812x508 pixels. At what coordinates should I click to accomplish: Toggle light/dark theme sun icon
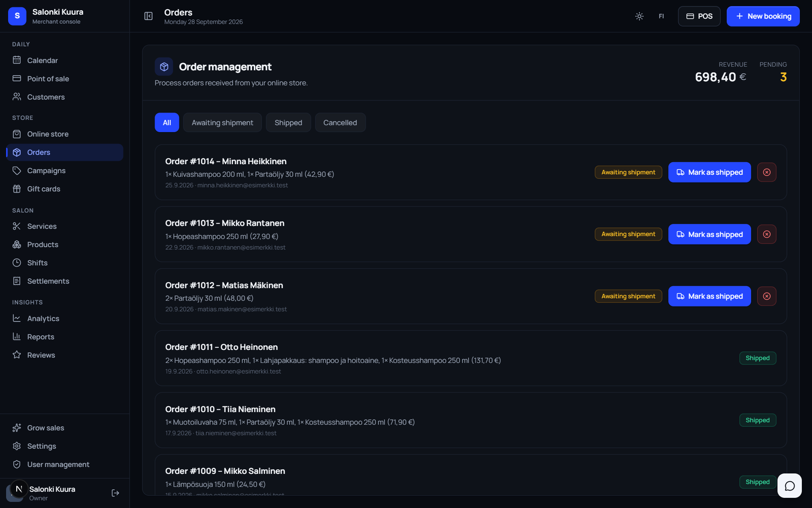[x=639, y=16]
